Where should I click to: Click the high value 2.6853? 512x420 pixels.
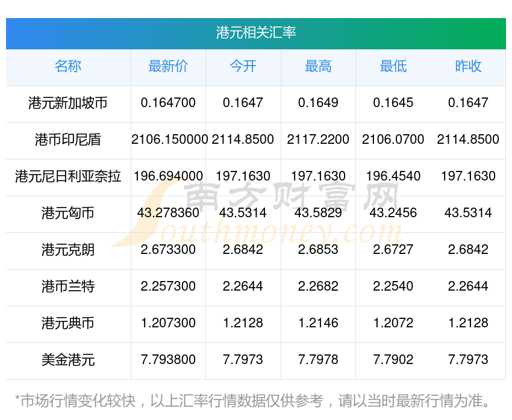point(318,250)
